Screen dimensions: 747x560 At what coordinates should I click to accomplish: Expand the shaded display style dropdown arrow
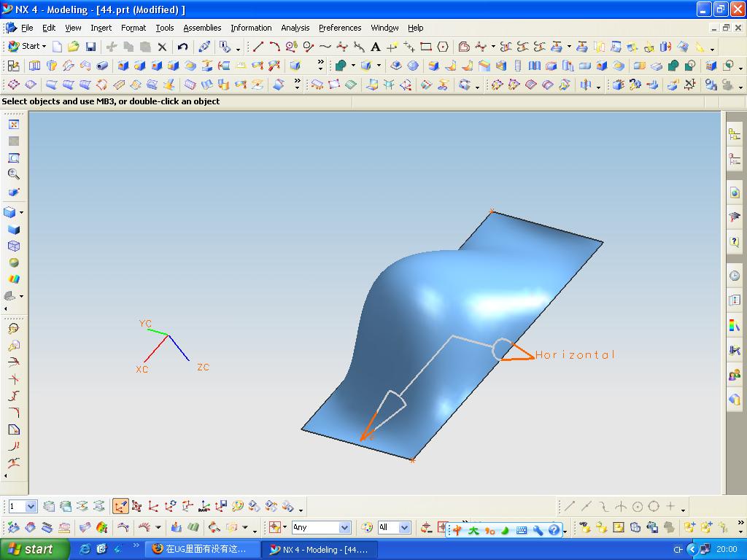21,212
